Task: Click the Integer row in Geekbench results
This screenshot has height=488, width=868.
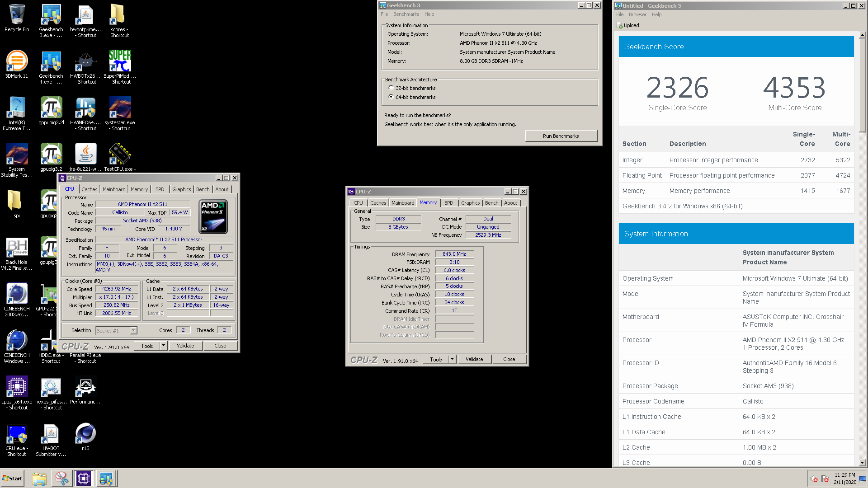Action: 736,160
